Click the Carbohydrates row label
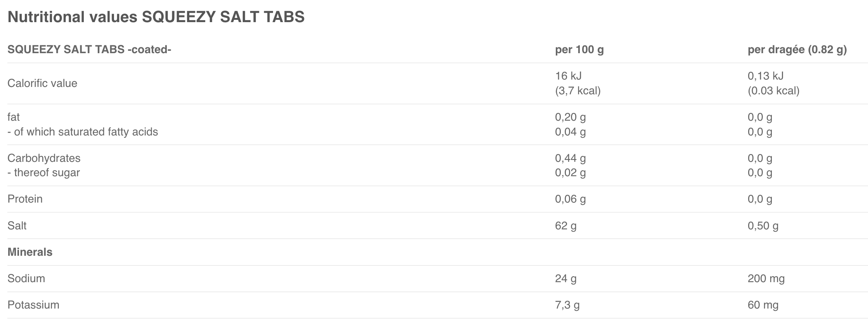The width and height of the screenshot is (868, 333). (44, 158)
